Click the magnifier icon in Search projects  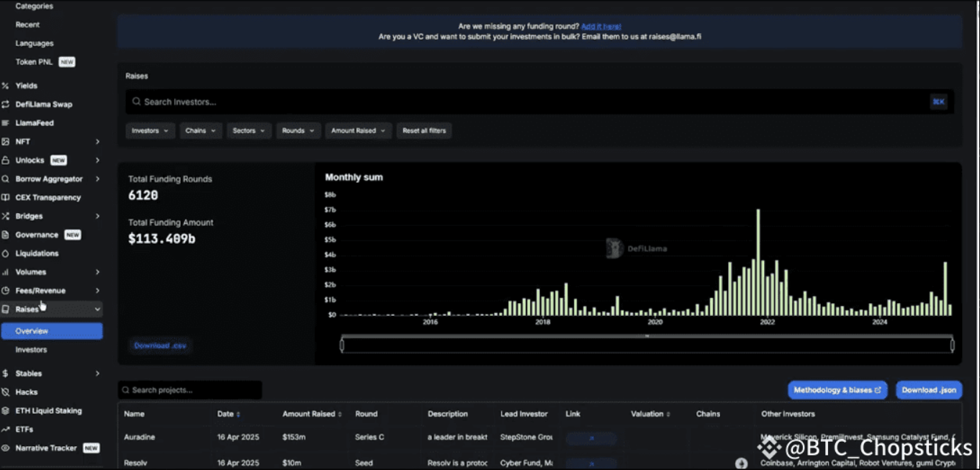(x=126, y=390)
